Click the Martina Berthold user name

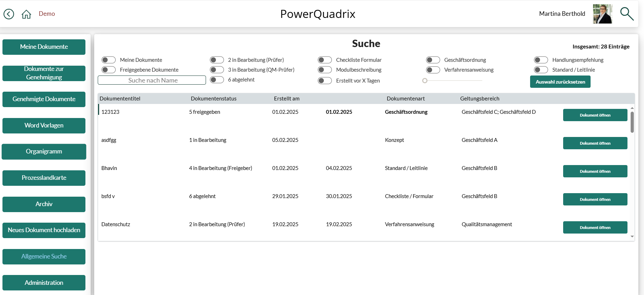[x=562, y=14]
